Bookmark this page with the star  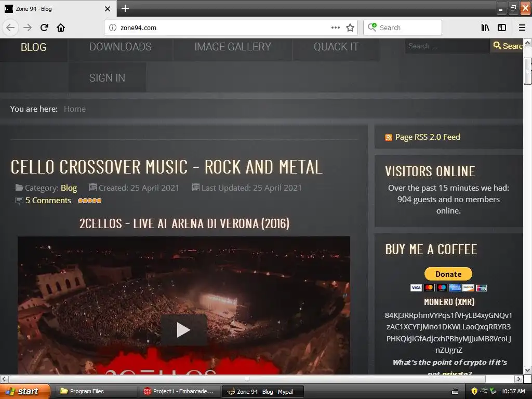coord(350,28)
